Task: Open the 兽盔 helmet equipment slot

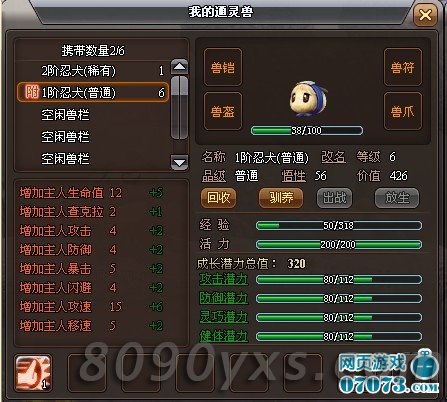Action: 223,111
